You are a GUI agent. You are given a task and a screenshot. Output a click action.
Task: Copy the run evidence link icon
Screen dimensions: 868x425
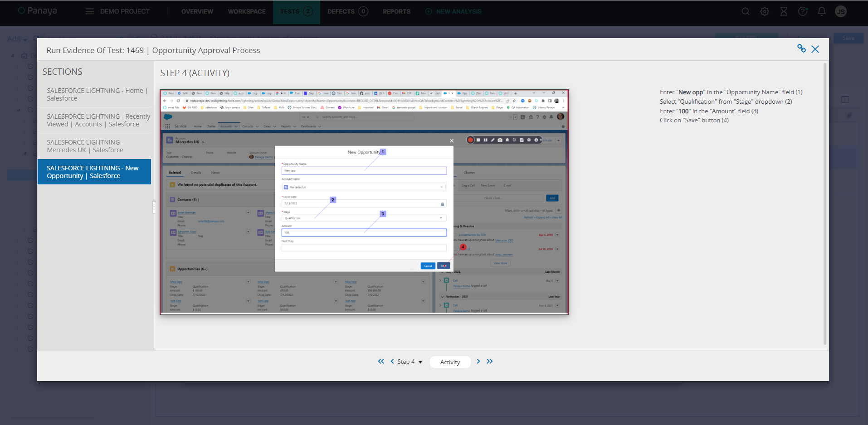pos(802,48)
